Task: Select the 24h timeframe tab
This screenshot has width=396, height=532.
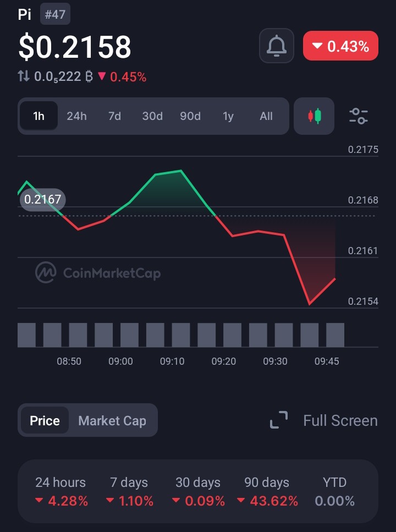Action: point(76,116)
